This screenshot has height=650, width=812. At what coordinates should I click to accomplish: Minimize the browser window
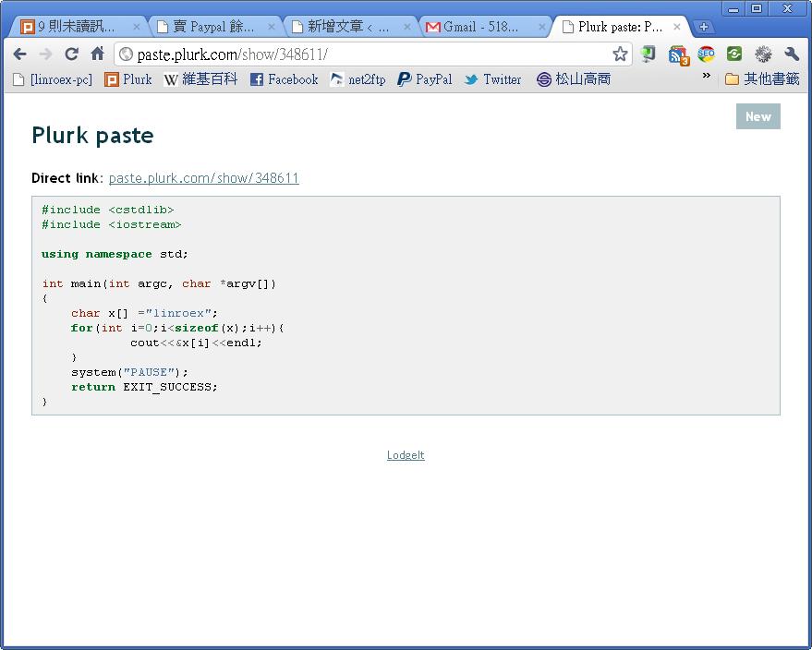[733, 8]
